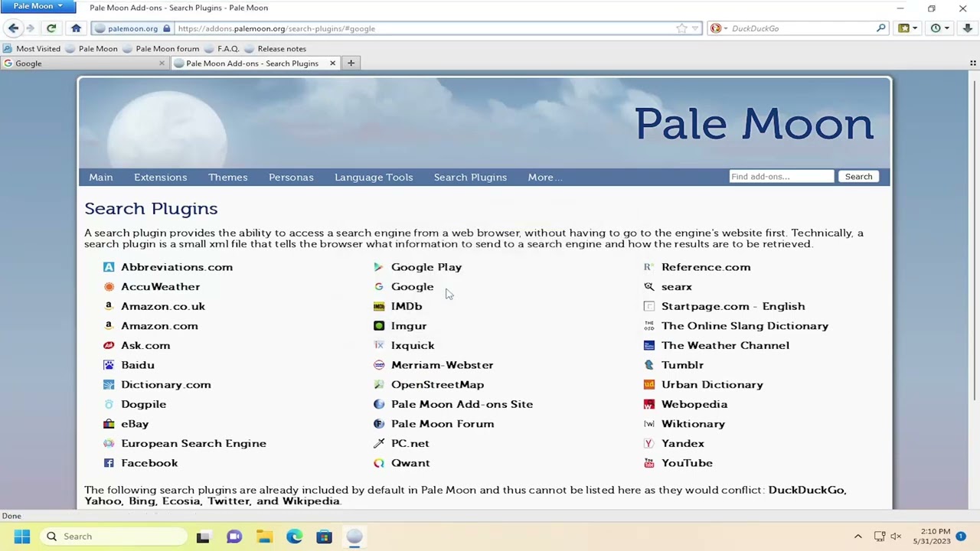Open the Merriam-Webster plugin link

[x=442, y=365]
